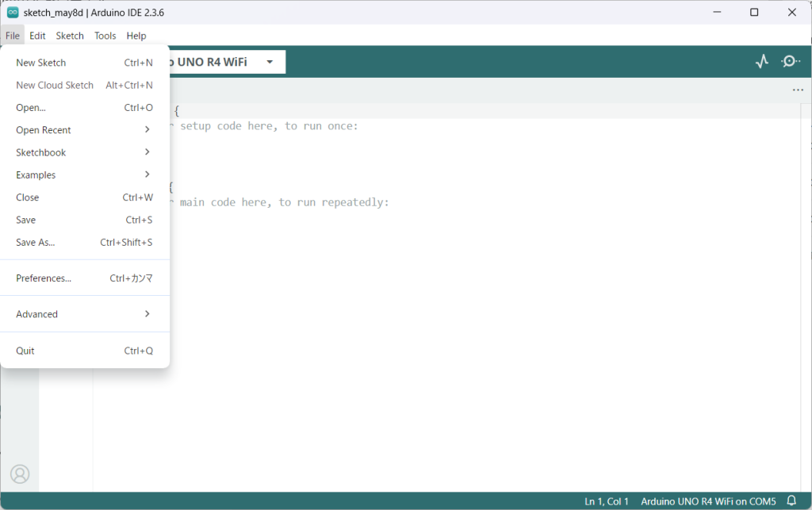812x510 pixels.
Task: Open the Serial Monitor
Action: click(790, 62)
